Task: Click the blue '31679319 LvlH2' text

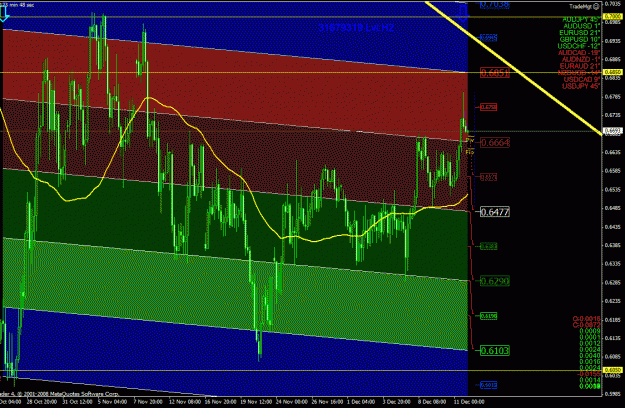Action: [x=356, y=28]
